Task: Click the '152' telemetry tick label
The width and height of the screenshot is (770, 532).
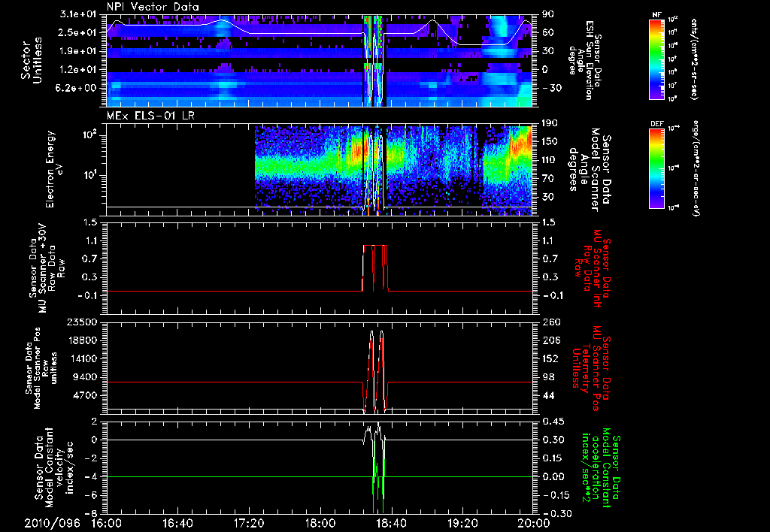Action: pyautogui.click(x=550, y=358)
